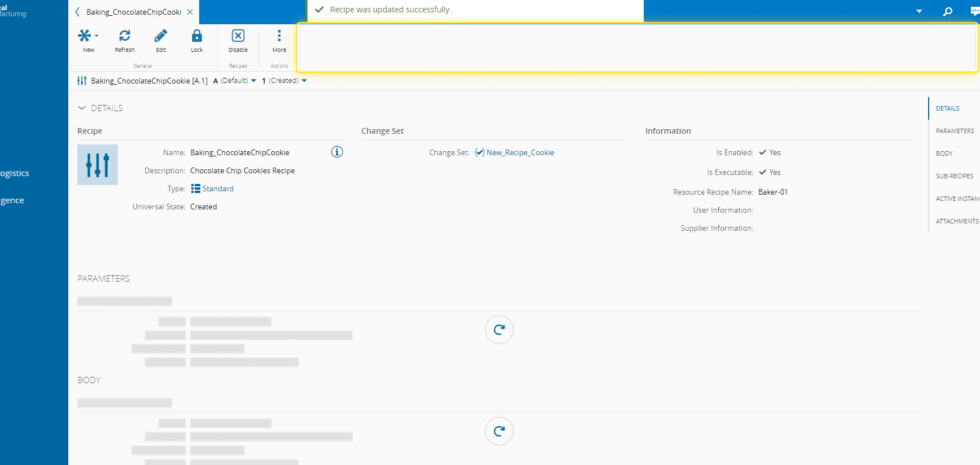Click the breadcrumb Baking_ChocolateChipCookie [A.1]

pos(149,81)
